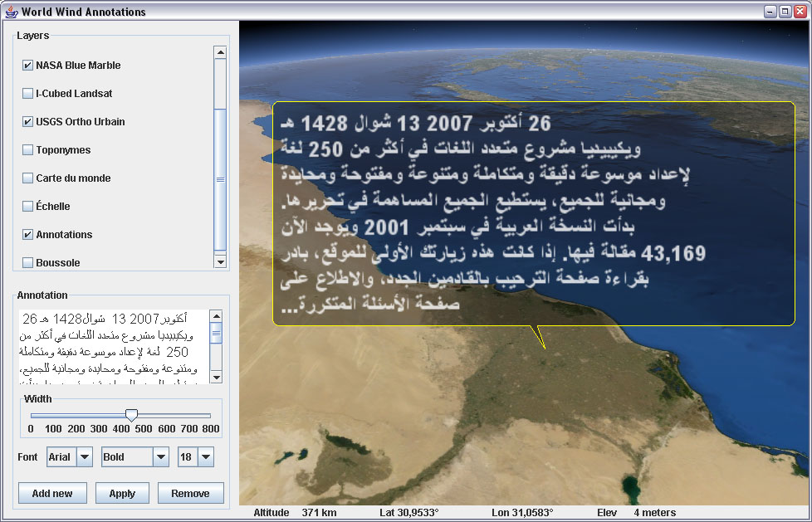Open the Bold font style dropdown

161,457
